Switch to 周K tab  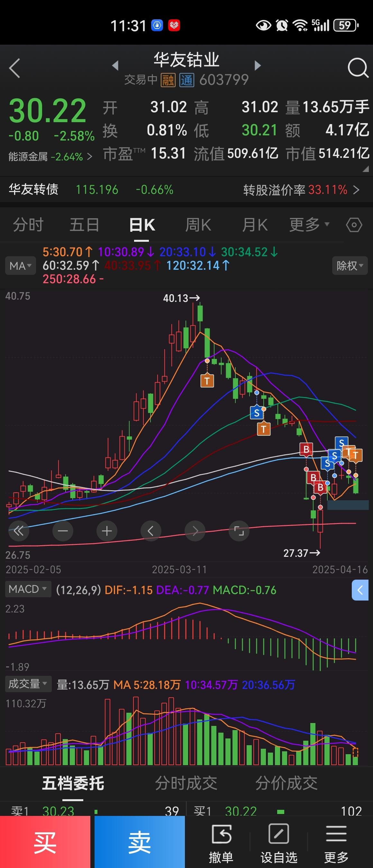pyautogui.click(x=198, y=225)
